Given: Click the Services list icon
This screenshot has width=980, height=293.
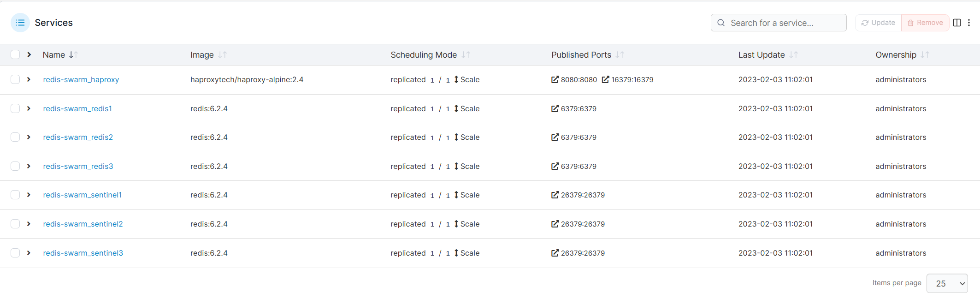Looking at the screenshot, I should (x=20, y=23).
